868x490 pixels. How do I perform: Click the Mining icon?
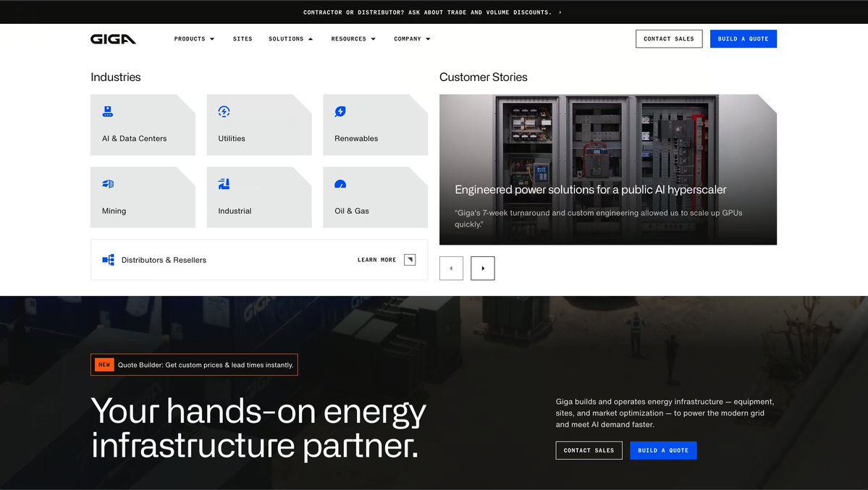(107, 184)
